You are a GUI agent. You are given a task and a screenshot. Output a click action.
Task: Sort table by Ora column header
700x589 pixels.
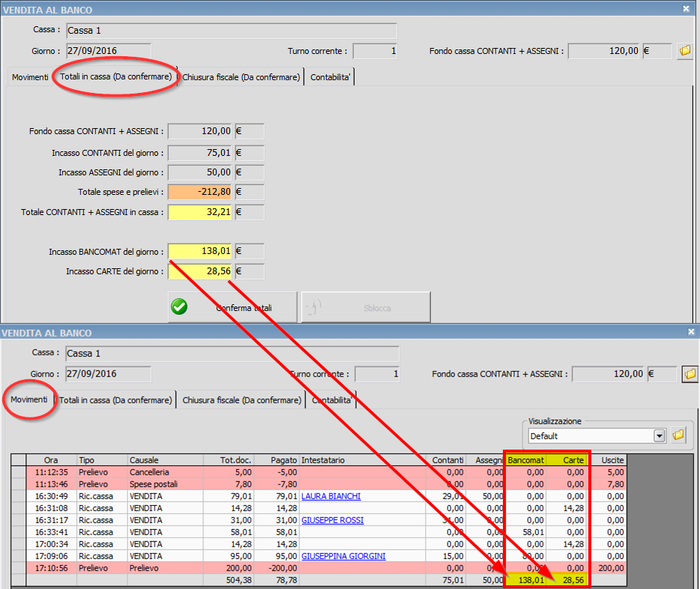coord(52,460)
